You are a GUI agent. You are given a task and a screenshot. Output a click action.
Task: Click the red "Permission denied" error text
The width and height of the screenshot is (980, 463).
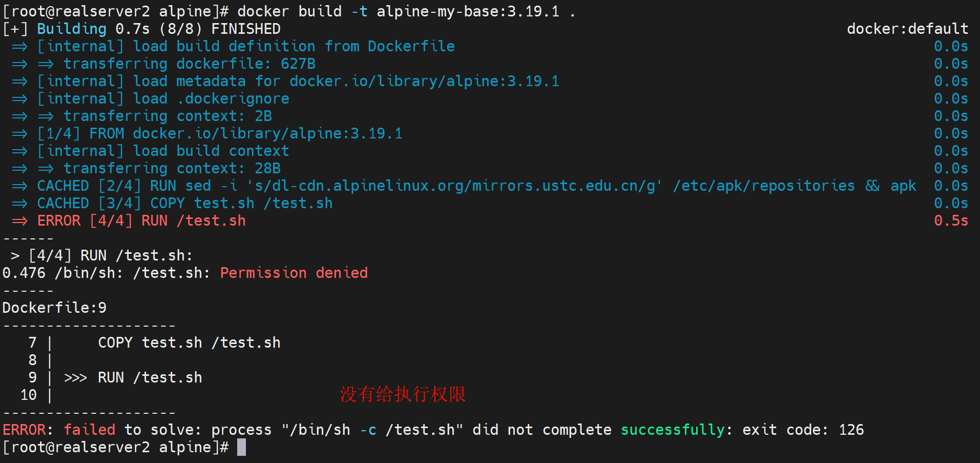pos(294,273)
